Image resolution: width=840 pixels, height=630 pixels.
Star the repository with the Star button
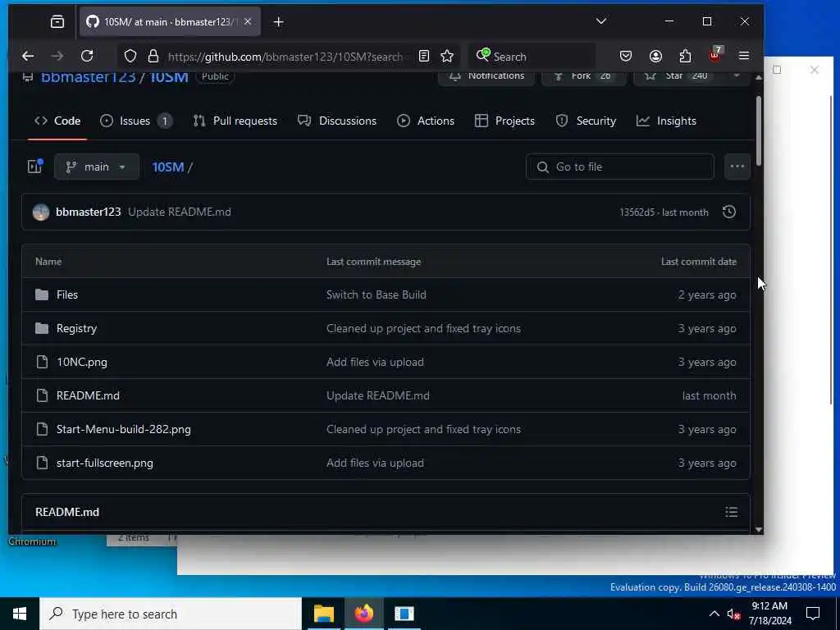click(678, 76)
